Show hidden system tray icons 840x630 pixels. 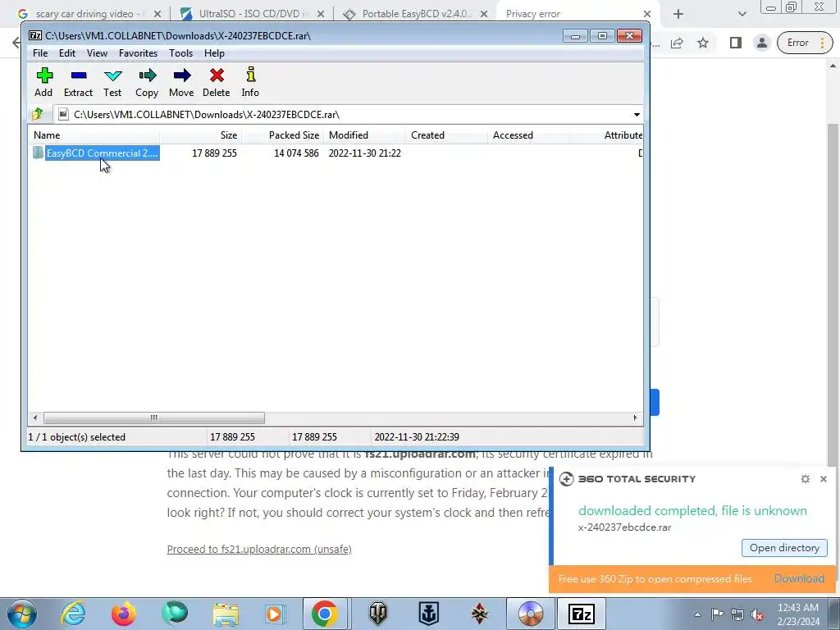pos(697,614)
